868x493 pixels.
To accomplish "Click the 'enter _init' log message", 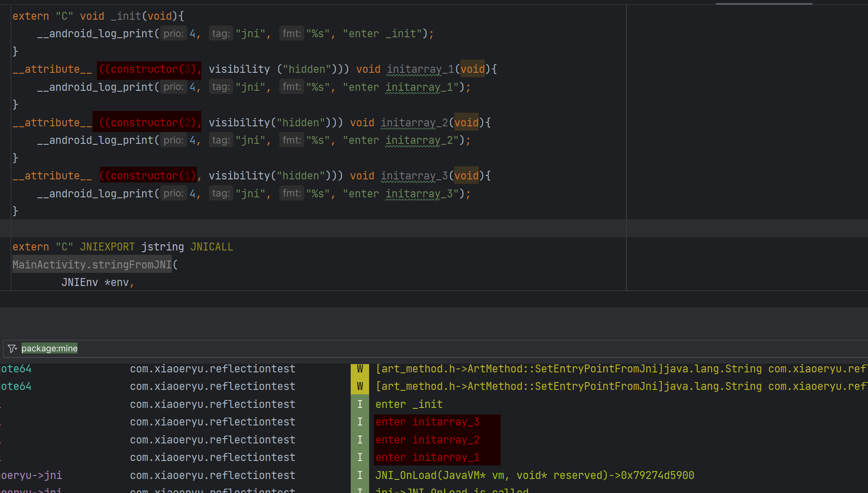I will (409, 404).
